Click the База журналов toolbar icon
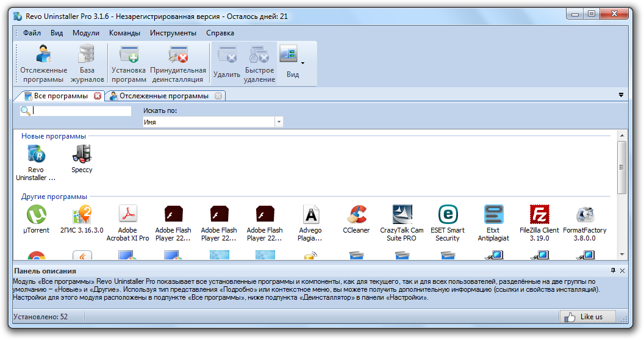The height and width of the screenshot is (340, 644). click(x=87, y=63)
